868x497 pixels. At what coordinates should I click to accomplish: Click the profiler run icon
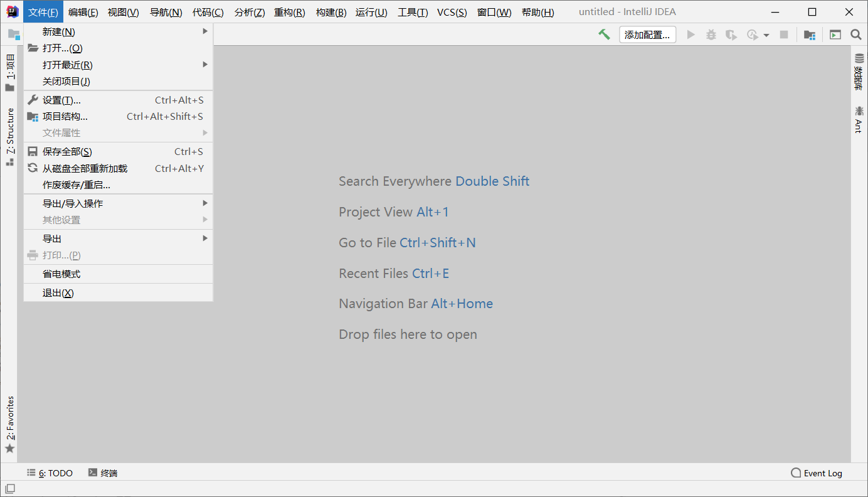click(x=752, y=35)
